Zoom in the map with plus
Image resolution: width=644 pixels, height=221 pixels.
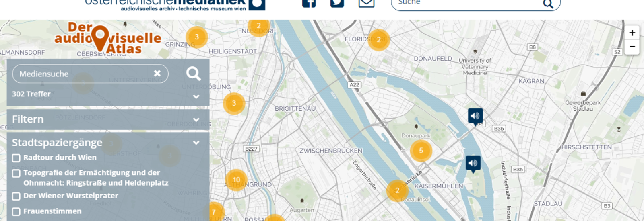click(x=632, y=33)
